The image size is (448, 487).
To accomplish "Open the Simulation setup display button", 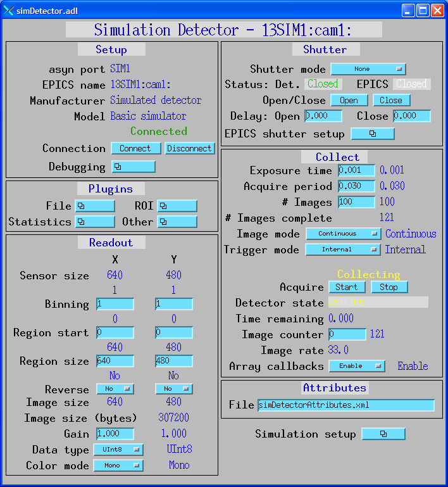I will click(383, 434).
